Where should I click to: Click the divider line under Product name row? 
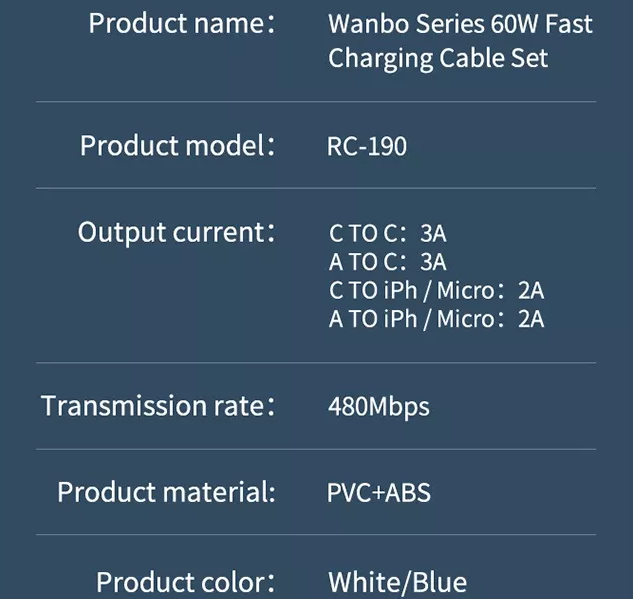(316, 102)
